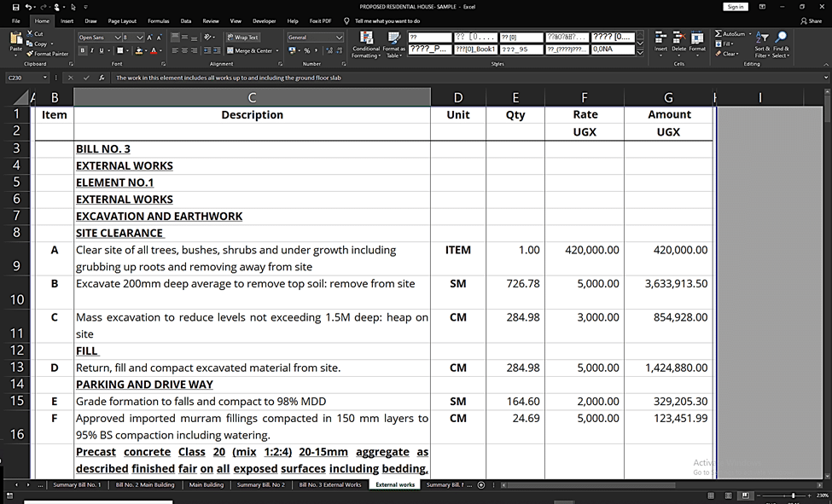Open Find & Select
The width and height of the screenshot is (832, 504).
tap(781, 44)
